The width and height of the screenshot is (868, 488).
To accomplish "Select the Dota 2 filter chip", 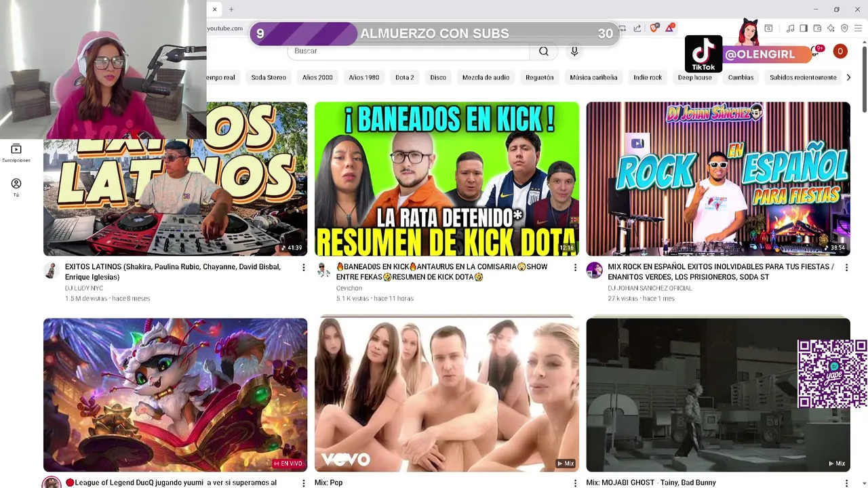I will (405, 77).
